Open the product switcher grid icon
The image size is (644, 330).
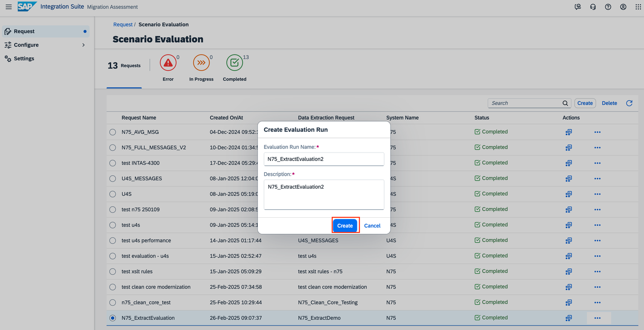point(638,7)
